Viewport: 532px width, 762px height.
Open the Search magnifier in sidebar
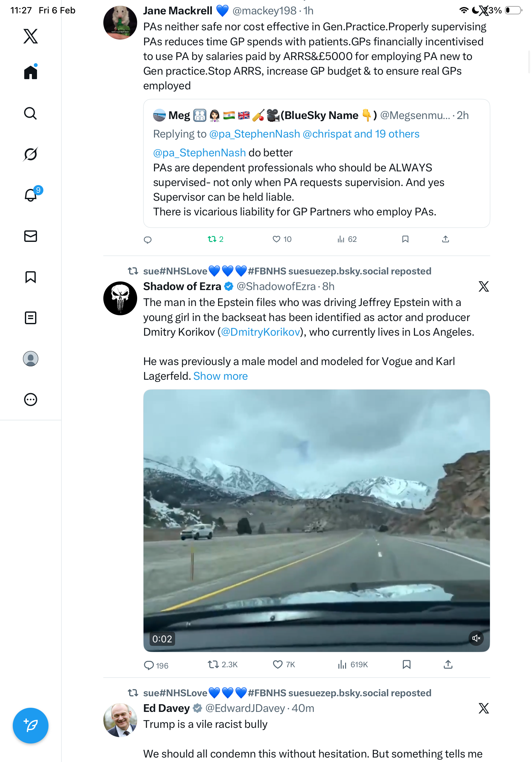(x=31, y=113)
